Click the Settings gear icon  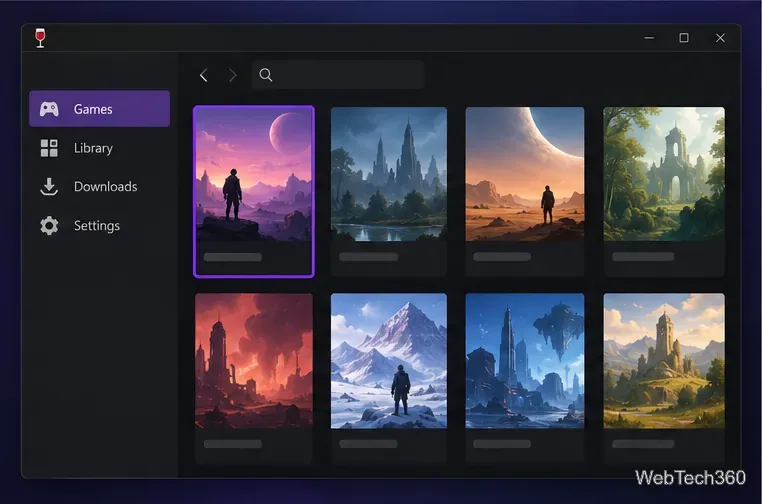(x=49, y=226)
